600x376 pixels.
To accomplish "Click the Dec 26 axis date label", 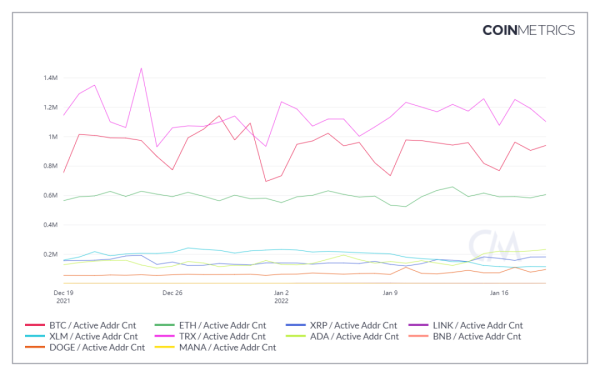I will (x=173, y=293).
